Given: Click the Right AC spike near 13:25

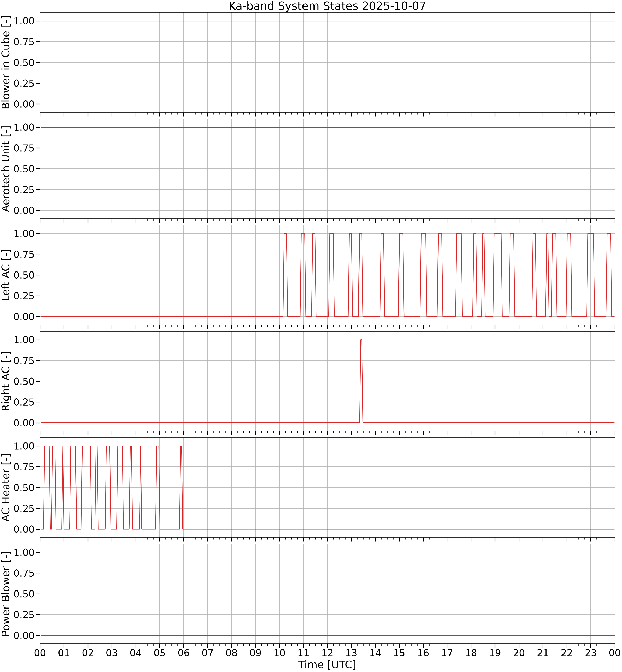Looking at the screenshot, I should pos(361,381).
